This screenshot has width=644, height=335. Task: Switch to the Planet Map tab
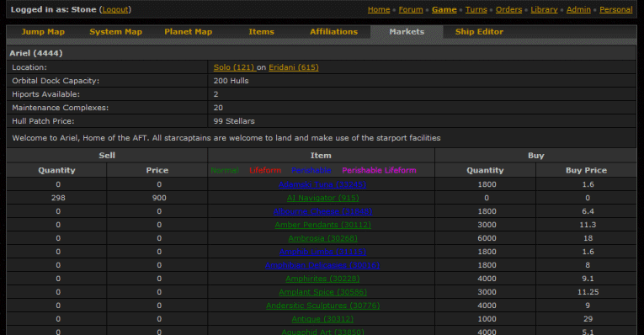[188, 32]
